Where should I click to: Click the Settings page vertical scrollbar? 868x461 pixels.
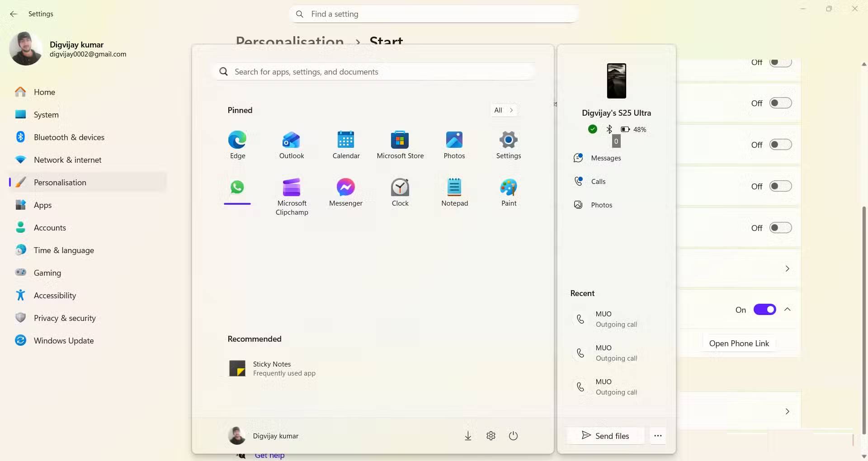tap(864, 321)
